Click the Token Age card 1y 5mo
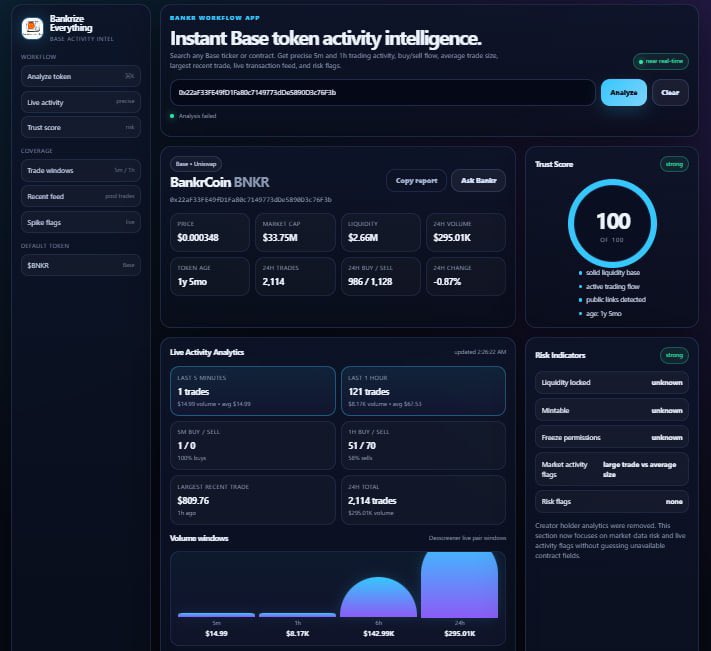Image resolution: width=711 pixels, height=651 pixels. (210, 276)
